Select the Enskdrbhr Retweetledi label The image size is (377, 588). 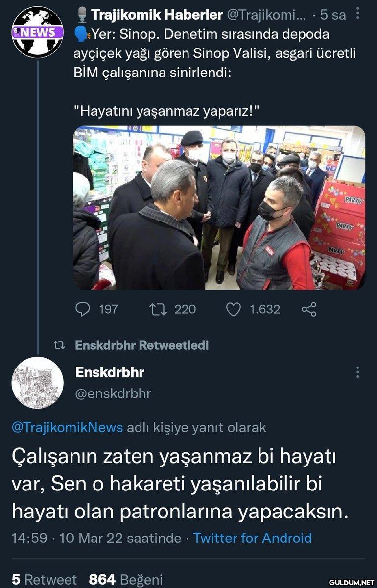coord(142,345)
